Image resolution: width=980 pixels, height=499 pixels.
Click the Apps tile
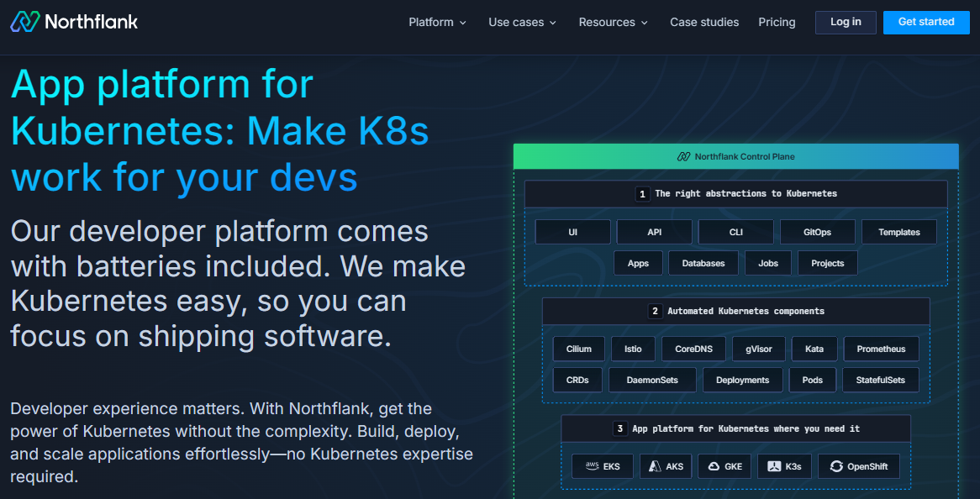(637, 263)
